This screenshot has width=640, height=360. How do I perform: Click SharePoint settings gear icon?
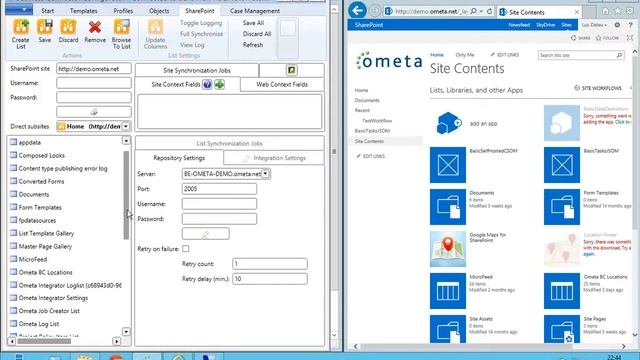pos(617,25)
